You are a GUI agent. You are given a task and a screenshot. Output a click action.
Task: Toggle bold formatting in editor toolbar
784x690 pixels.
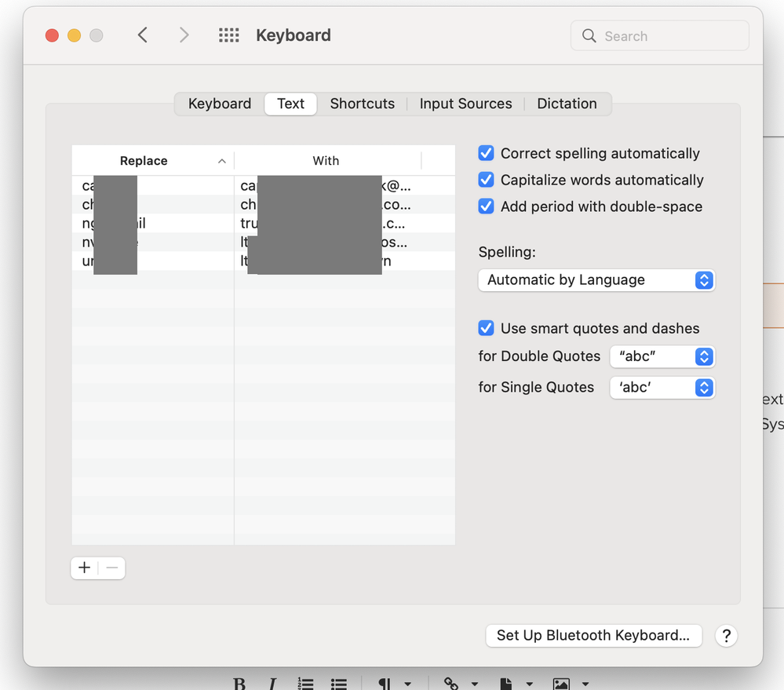tap(239, 684)
